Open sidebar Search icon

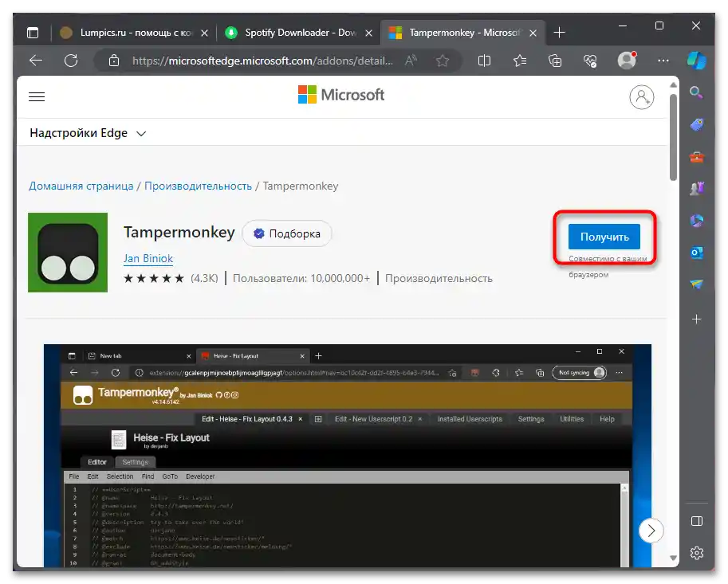pyautogui.click(x=696, y=92)
